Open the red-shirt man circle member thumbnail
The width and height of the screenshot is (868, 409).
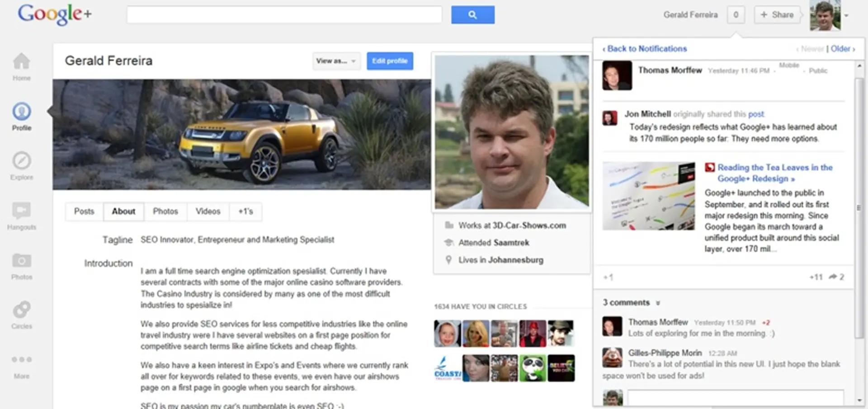[x=533, y=334]
